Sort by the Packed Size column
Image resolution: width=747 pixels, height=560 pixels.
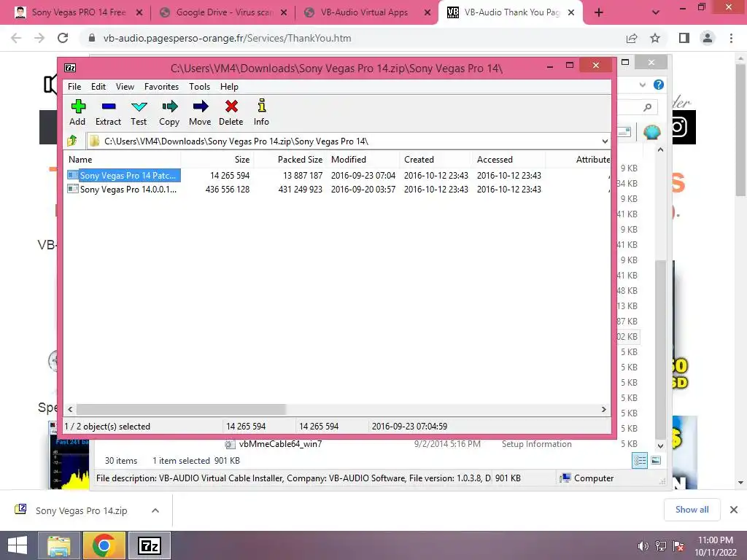[x=290, y=160]
